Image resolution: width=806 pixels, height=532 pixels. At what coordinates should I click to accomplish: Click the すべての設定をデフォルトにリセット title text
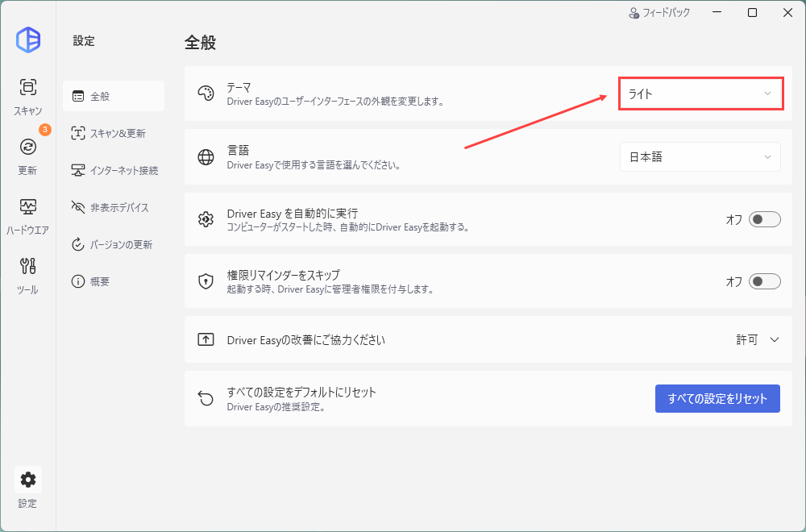tap(301, 393)
